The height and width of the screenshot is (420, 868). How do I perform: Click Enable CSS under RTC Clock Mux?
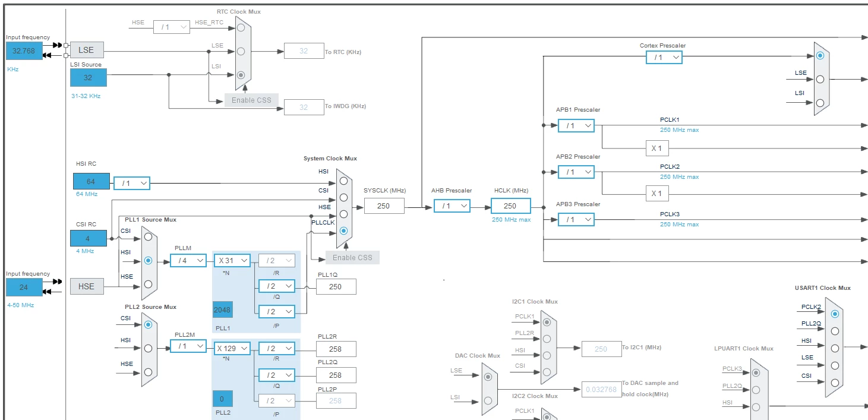pyautogui.click(x=251, y=100)
